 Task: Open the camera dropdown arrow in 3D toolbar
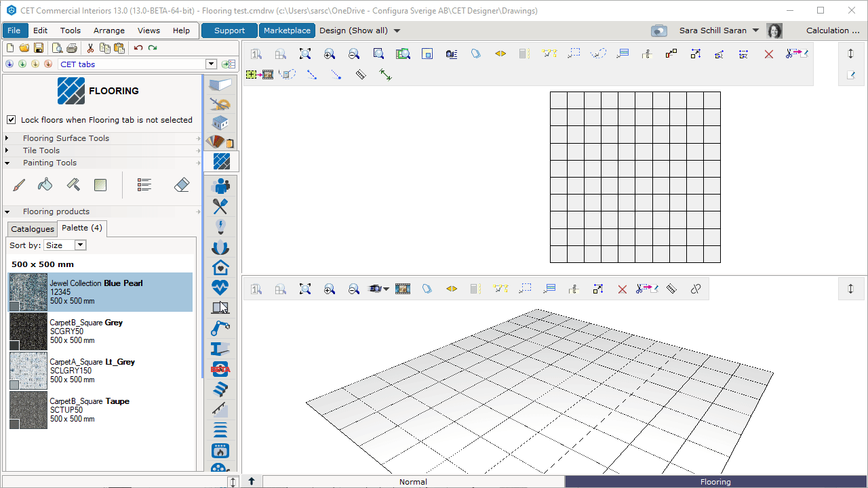[387, 289]
